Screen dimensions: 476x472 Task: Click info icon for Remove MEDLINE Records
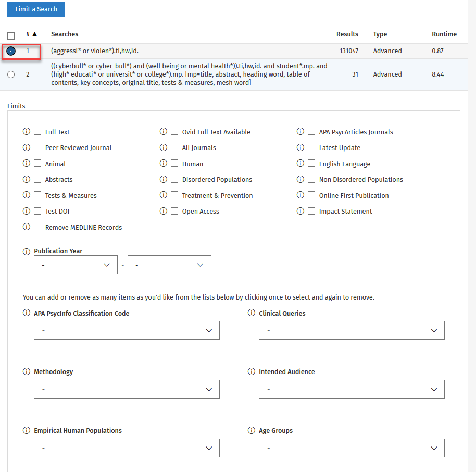pyautogui.click(x=27, y=227)
